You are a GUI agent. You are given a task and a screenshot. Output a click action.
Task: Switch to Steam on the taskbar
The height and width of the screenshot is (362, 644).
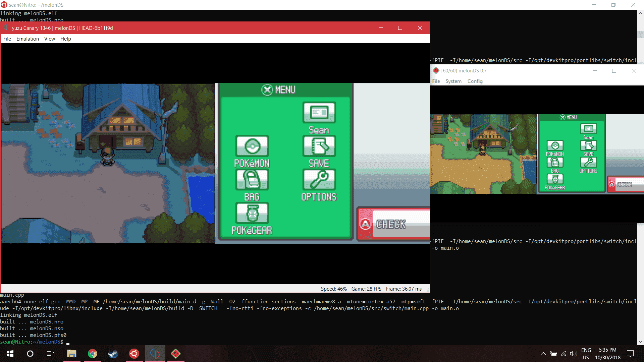(x=113, y=354)
